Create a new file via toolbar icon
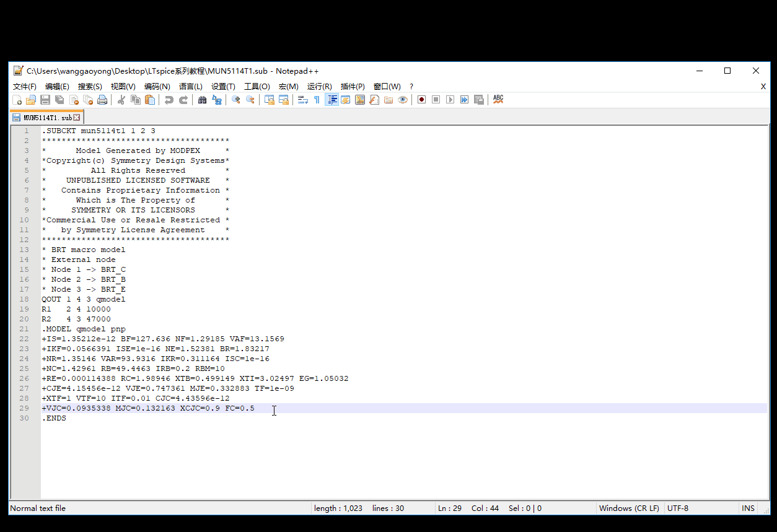This screenshot has width=777, height=532. coord(17,100)
